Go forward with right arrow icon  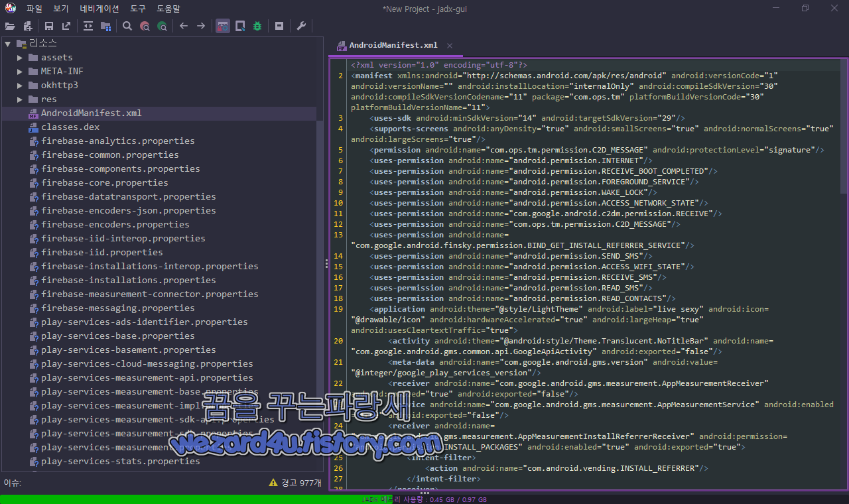pos(201,26)
